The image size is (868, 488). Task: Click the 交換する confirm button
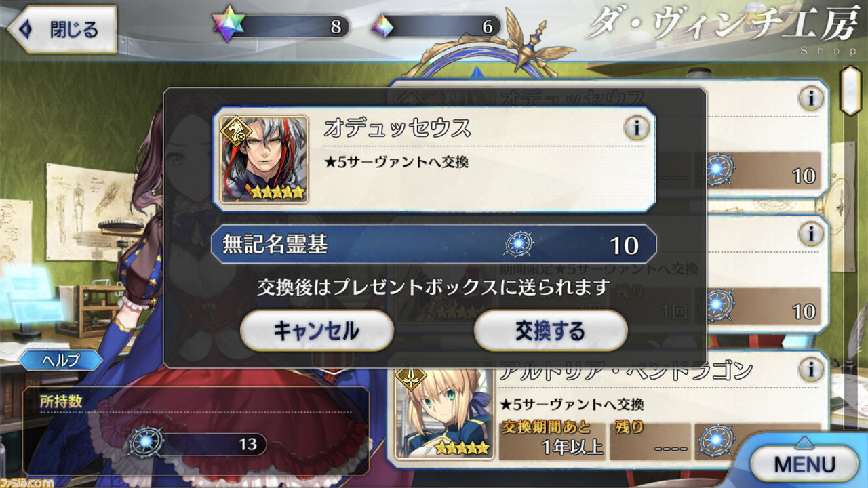point(550,331)
